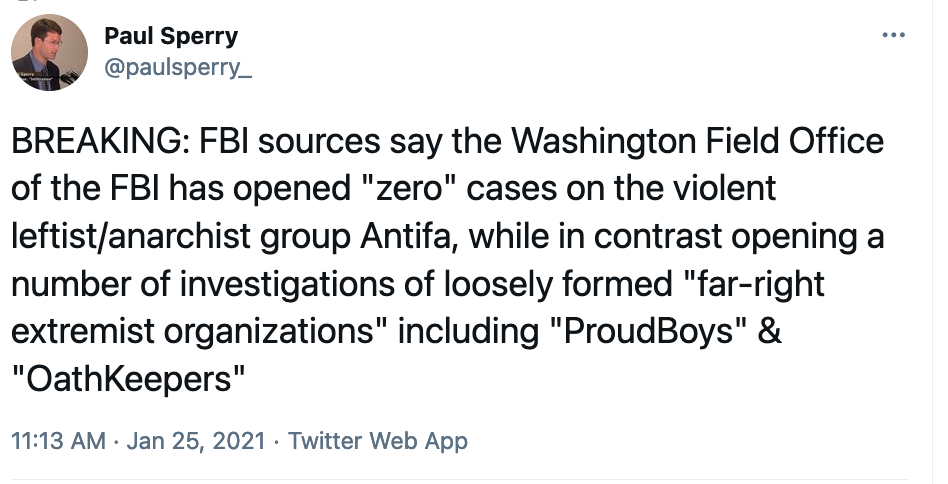This screenshot has width=948, height=484.
Task: Visit the @paulsperry_ handle profile
Action: click(178, 68)
